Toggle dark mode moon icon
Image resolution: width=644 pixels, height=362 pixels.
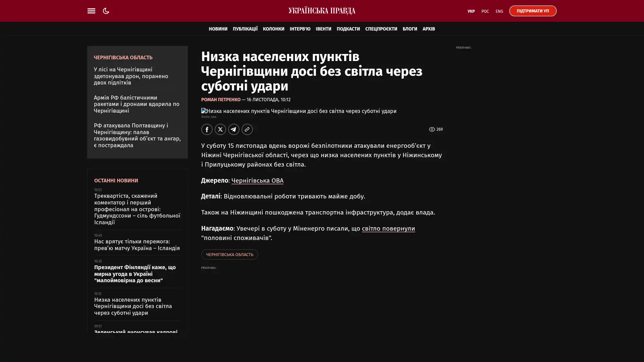coord(106,11)
